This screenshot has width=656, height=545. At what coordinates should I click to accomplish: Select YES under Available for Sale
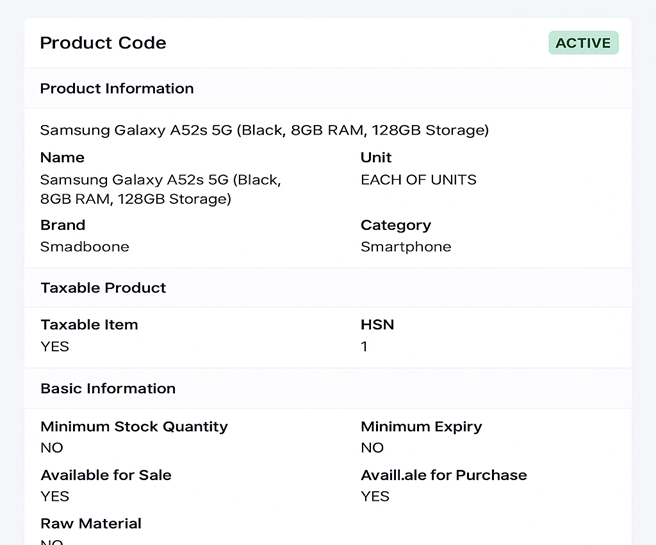[55, 496]
